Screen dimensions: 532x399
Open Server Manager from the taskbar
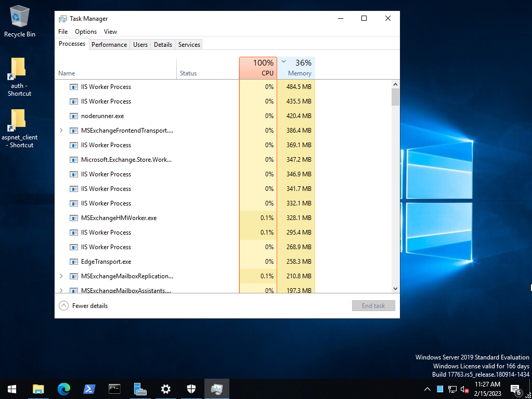click(140, 389)
